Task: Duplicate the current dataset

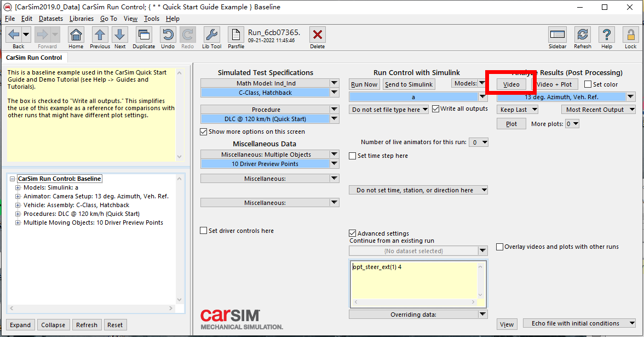Action: point(143,35)
